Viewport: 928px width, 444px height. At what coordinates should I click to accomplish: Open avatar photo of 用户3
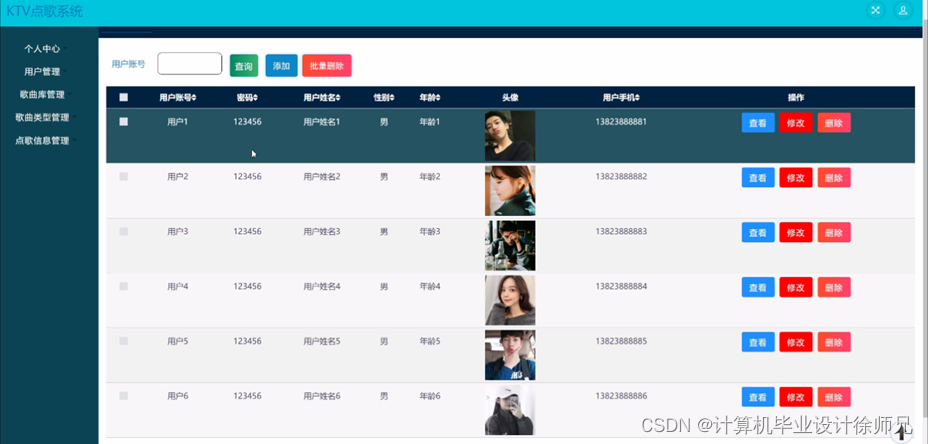coord(510,246)
